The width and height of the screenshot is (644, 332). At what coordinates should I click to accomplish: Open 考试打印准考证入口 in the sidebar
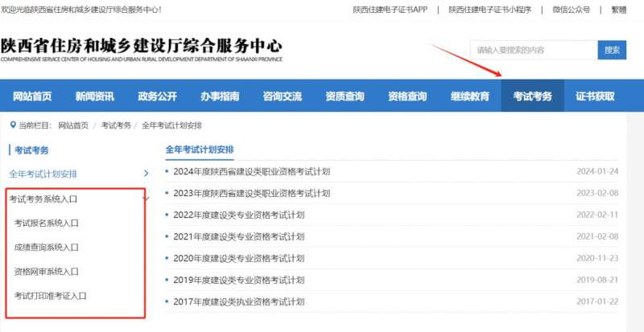(50, 295)
